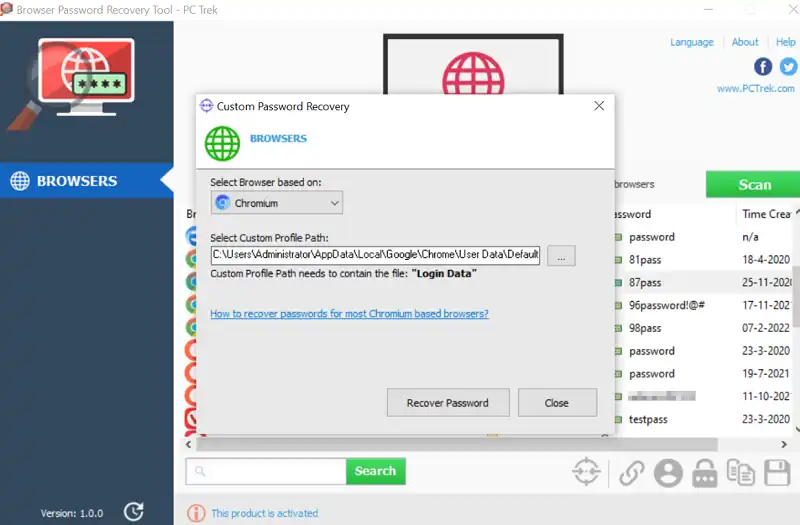Screen dimensions: 800x525
Task: Open the Twitter page icon
Action: pos(788,67)
